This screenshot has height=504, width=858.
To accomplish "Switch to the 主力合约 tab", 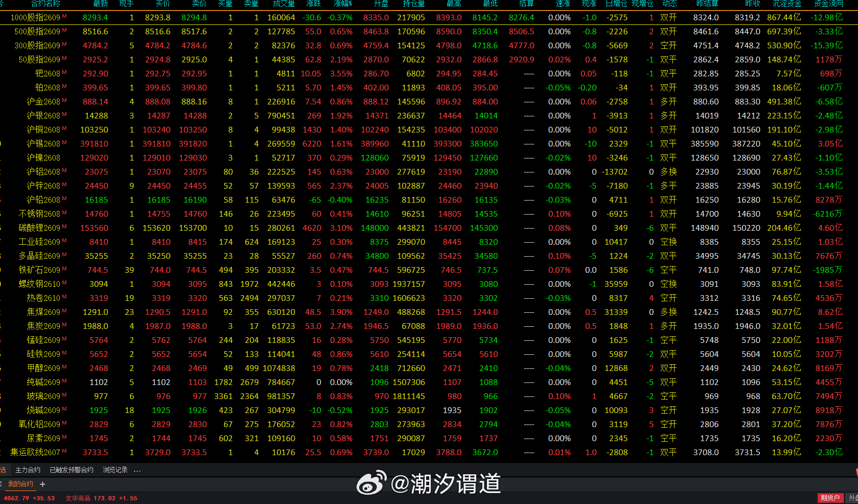I will coord(28,470).
